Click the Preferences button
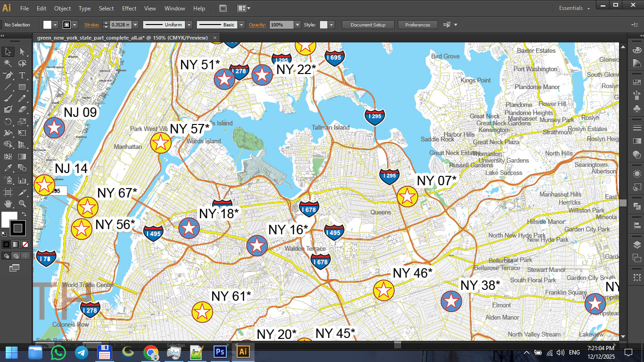This screenshot has height=362, width=644. click(417, 25)
